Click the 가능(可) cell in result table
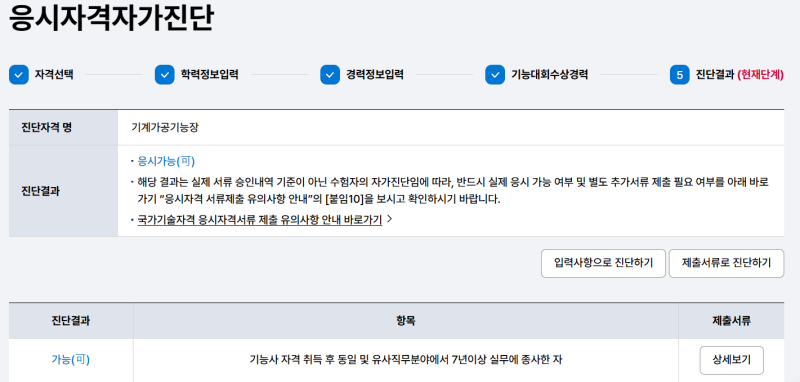 (x=70, y=360)
